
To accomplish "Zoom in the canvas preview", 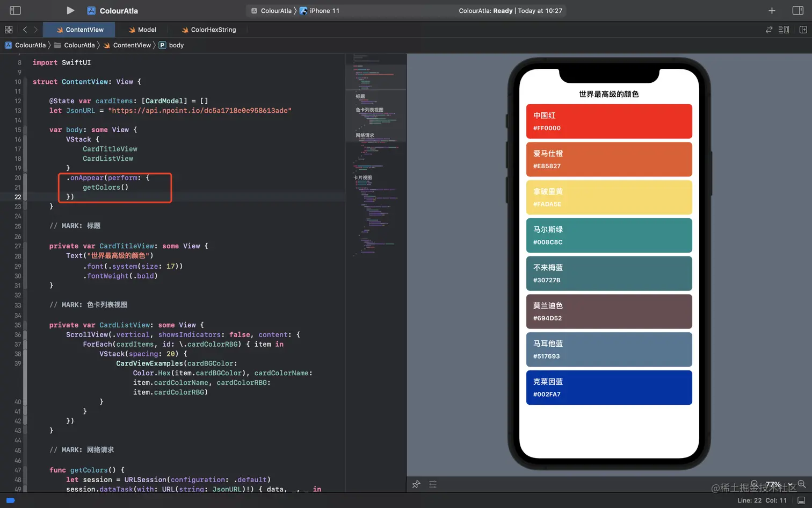I will pos(801,484).
